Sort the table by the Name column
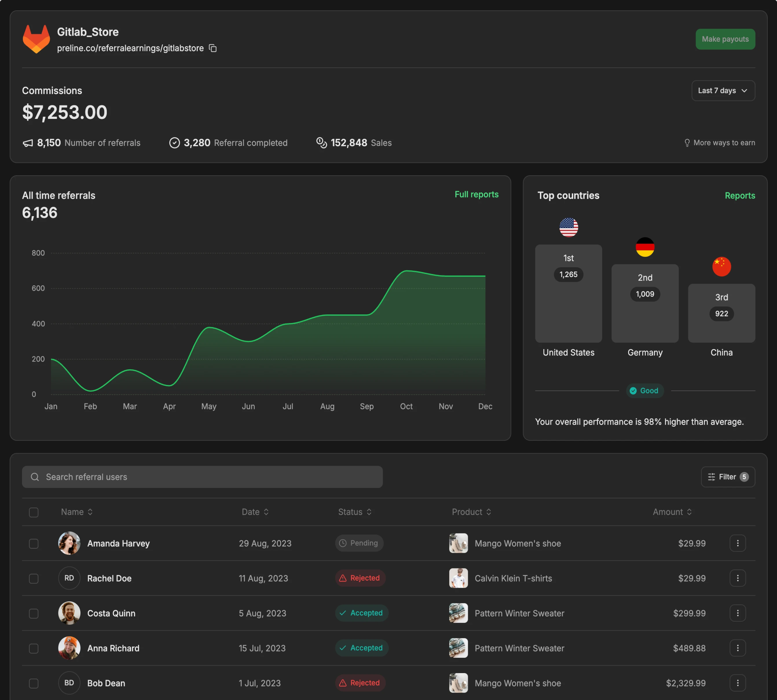 (x=77, y=512)
